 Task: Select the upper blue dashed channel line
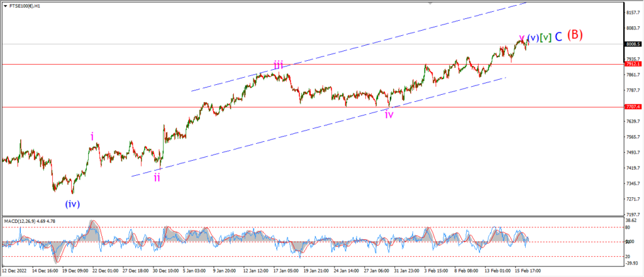[358, 46]
